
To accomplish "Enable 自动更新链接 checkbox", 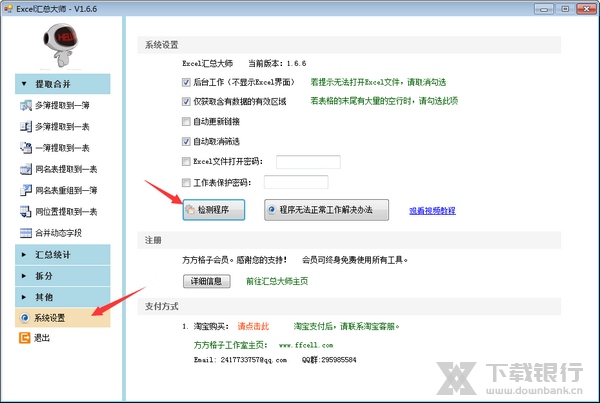I will coord(186,122).
